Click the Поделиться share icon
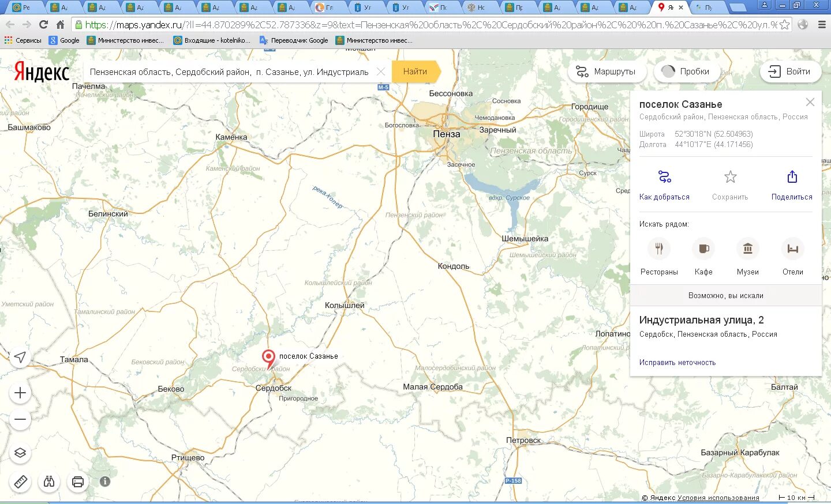The height and width of the screenshot is (504, 831). click(x=792, y=176)
